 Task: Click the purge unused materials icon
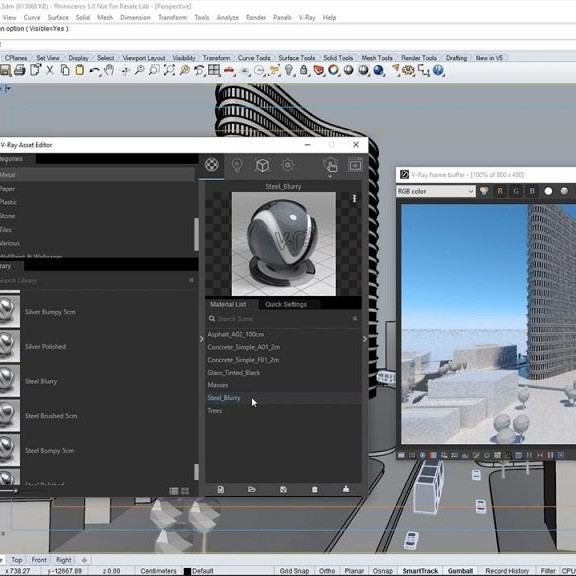[x=346, y=489]
